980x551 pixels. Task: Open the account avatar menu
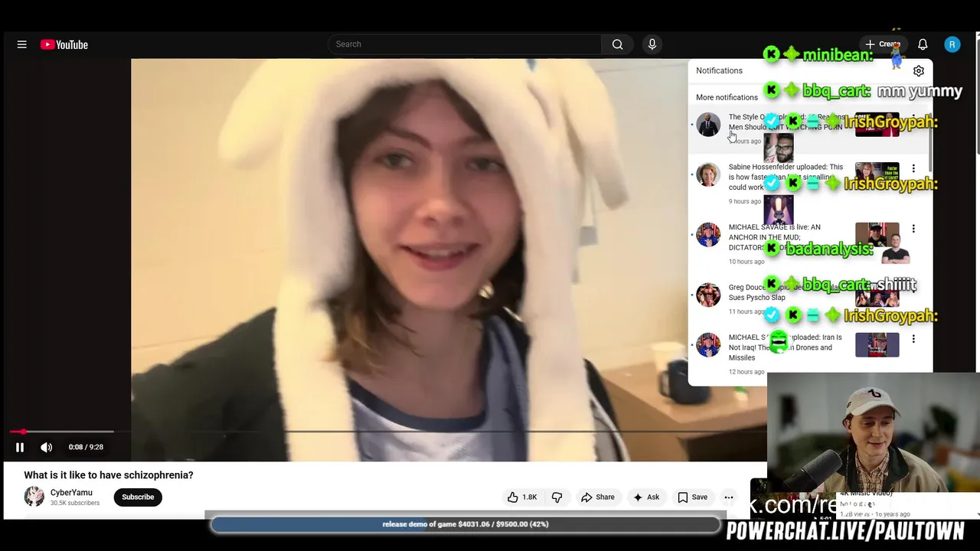pos(952,44)
